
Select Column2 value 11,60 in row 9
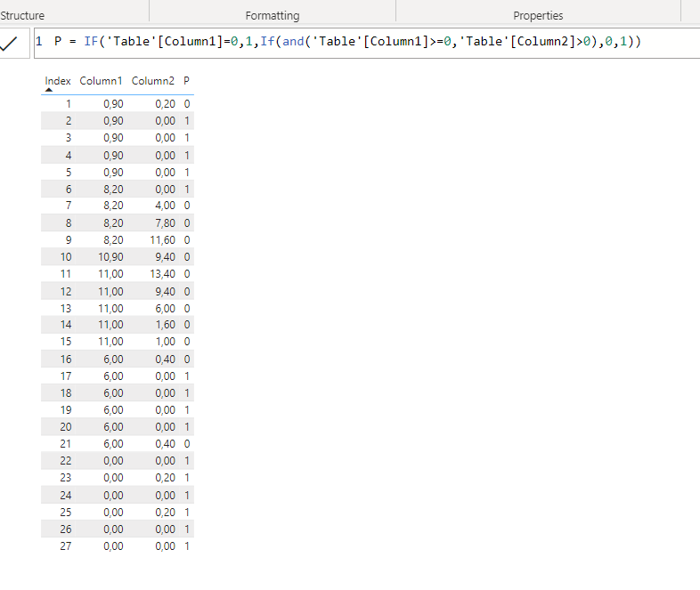pyautogui.click(x=162, y=240)
